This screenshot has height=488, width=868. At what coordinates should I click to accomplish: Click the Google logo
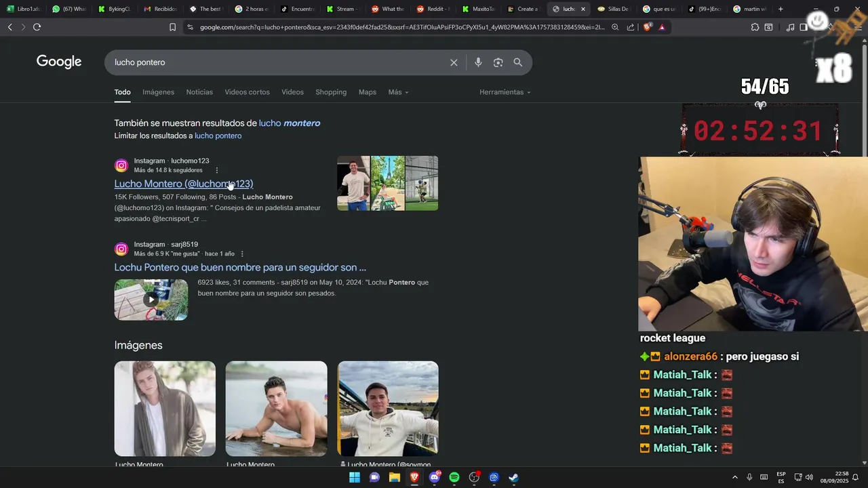pos(59,62)
